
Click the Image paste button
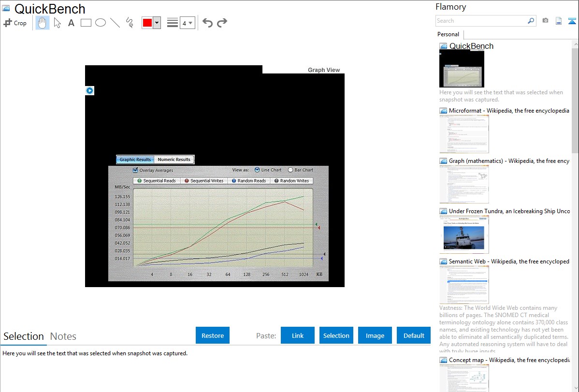pos(375,335)
